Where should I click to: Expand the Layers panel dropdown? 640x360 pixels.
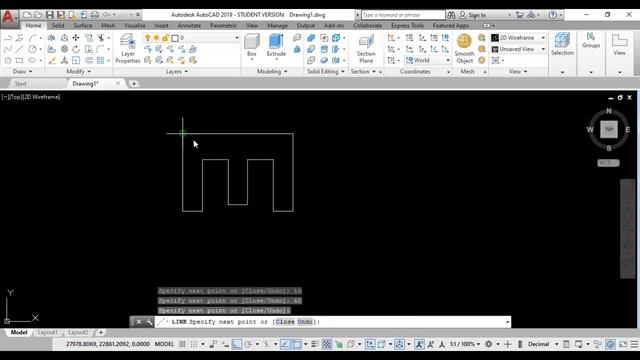tap(177, 71)
